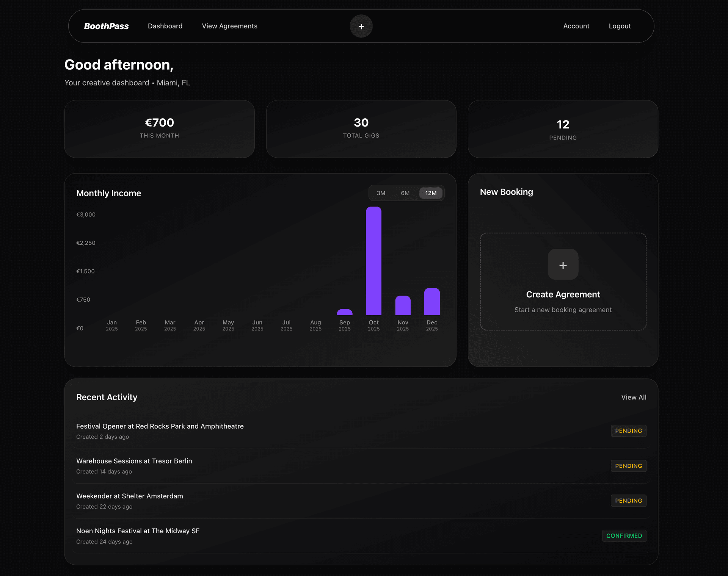This screenshot has width=728, height=576.
Task: Open Festival Opener at Red Rocks activity
Action: click(x=361, y=431)
